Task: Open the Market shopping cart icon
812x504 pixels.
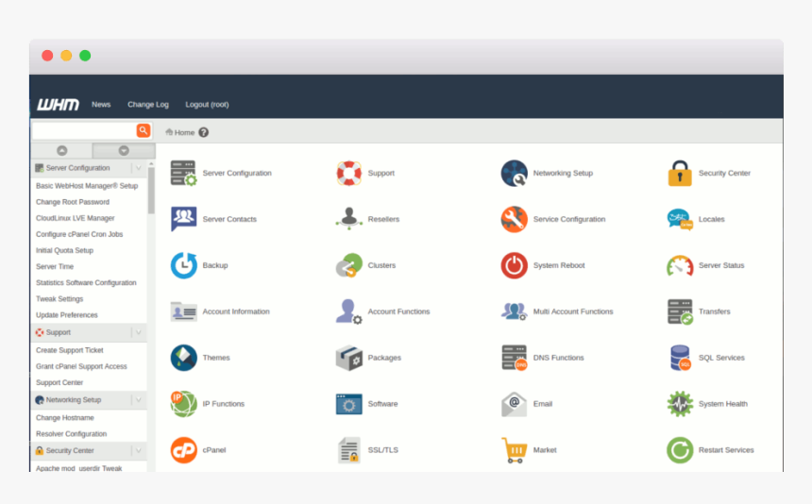Action: (x=514, y=450)
